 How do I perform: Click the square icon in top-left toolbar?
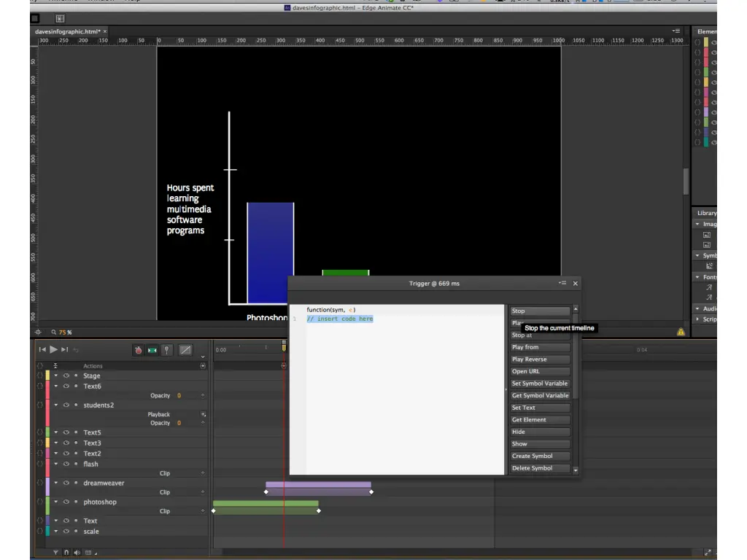pos(35,18)
